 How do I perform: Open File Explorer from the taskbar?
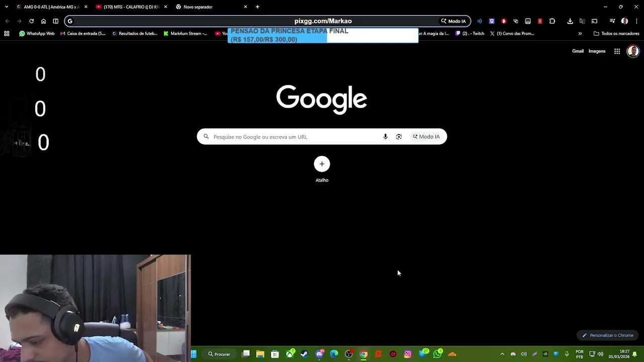tap(260, 354)
